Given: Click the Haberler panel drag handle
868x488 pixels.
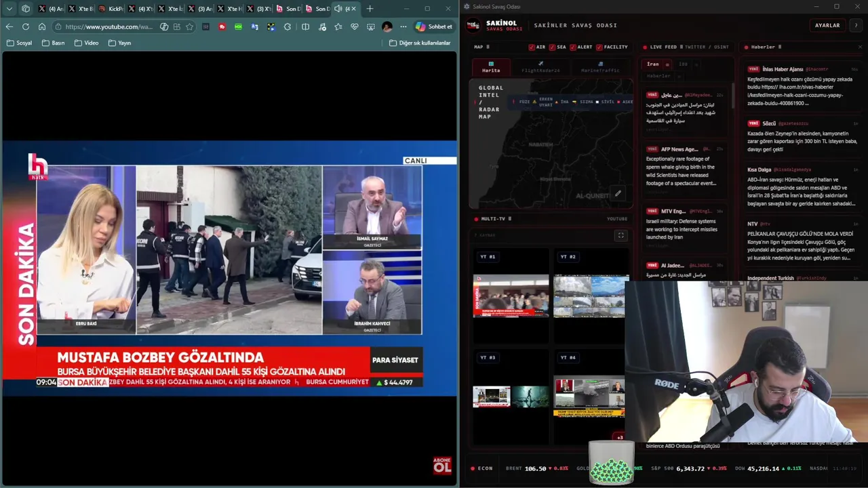Looking at the screenshot, I should [x=780, y=47].
